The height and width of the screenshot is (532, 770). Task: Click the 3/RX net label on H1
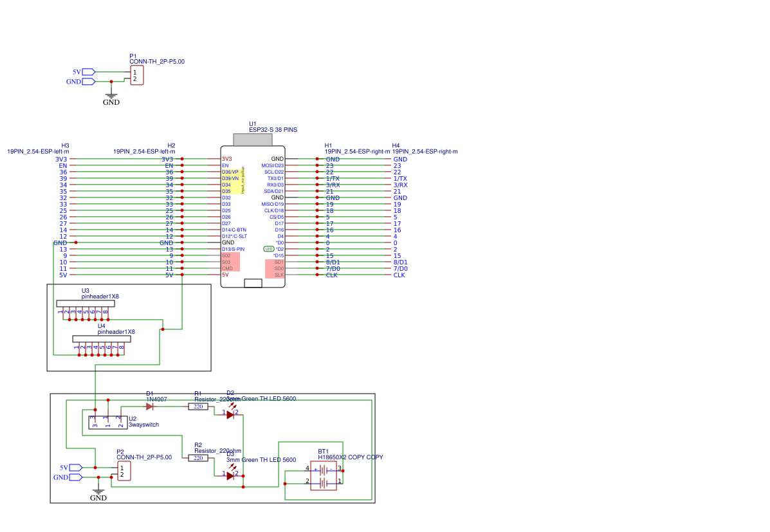tap(333, 185)
